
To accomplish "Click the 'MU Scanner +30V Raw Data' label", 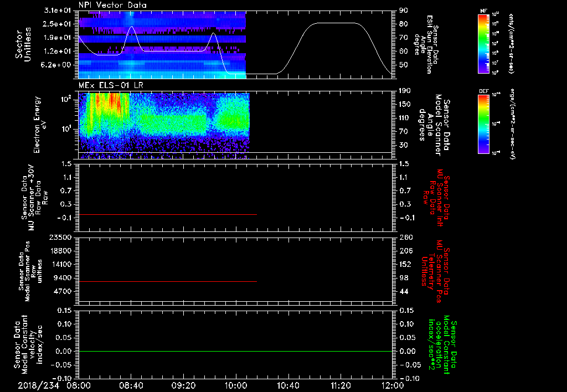I will 34,198.
